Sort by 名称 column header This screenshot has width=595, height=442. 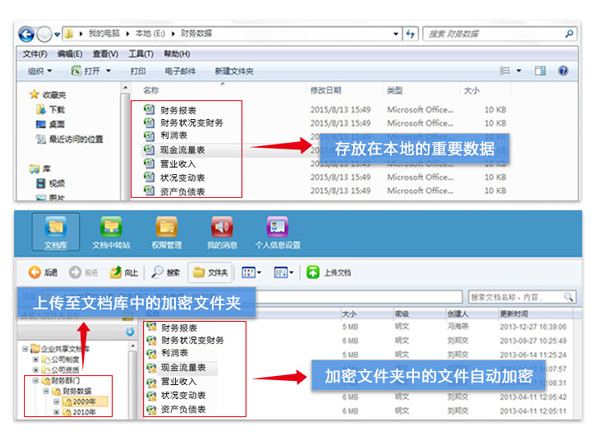tap(151, 90)
